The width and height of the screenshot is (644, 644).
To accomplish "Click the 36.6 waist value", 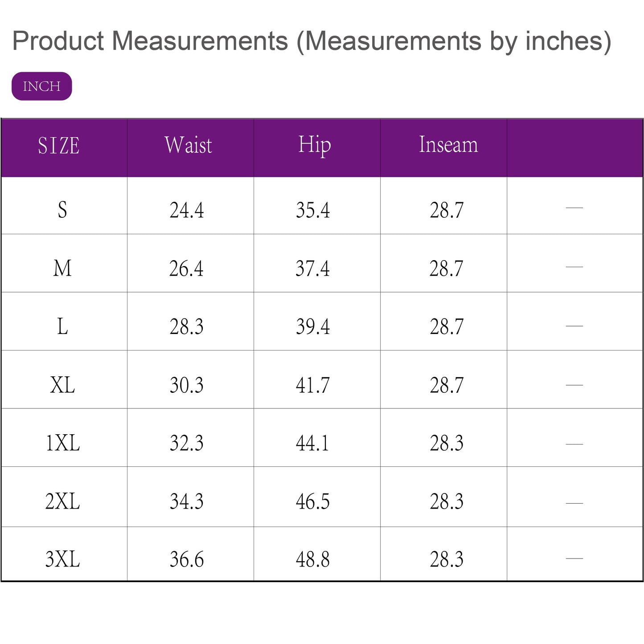I will pyautogui.click(x=187, y=559).
